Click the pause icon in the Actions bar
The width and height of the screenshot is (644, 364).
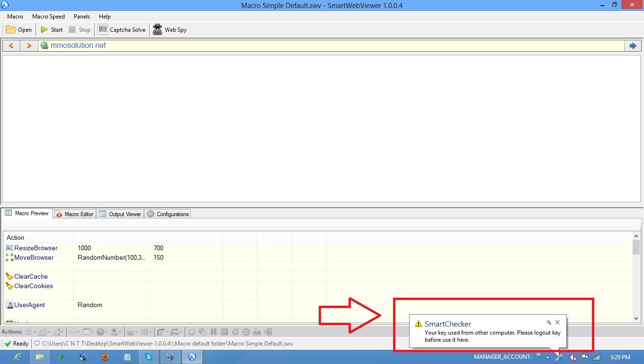(214, 332)
